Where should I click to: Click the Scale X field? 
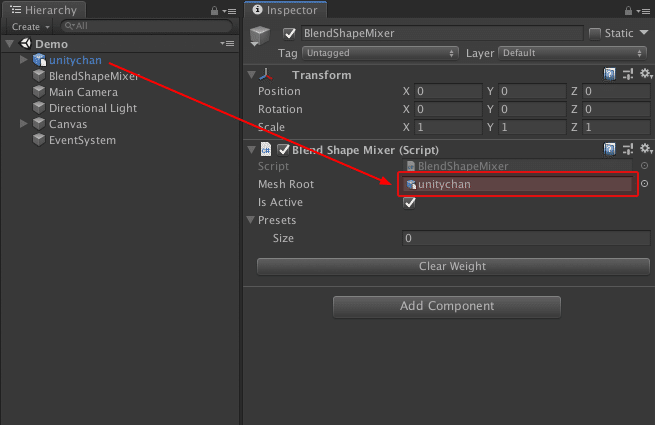click(x=448, y=127)
